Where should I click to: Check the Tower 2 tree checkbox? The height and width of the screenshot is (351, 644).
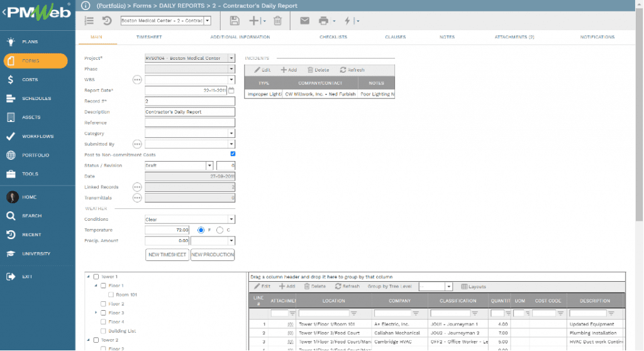[96, 340]
